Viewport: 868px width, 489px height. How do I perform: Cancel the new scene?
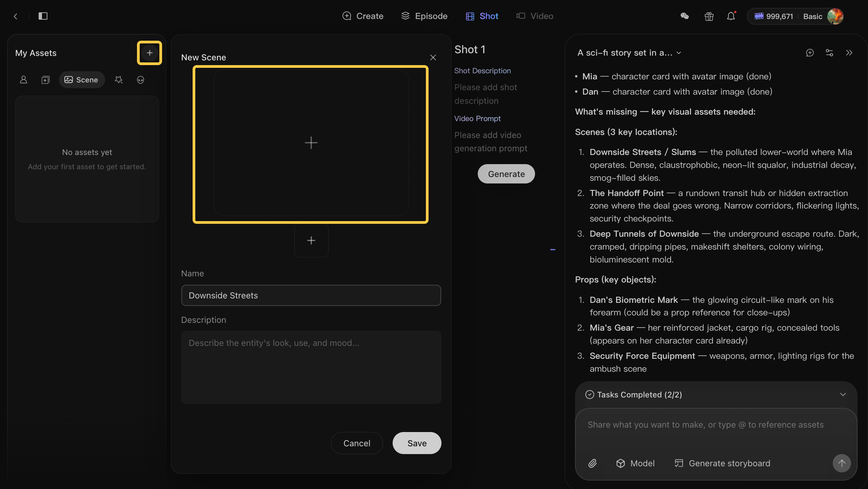[357, 443]
